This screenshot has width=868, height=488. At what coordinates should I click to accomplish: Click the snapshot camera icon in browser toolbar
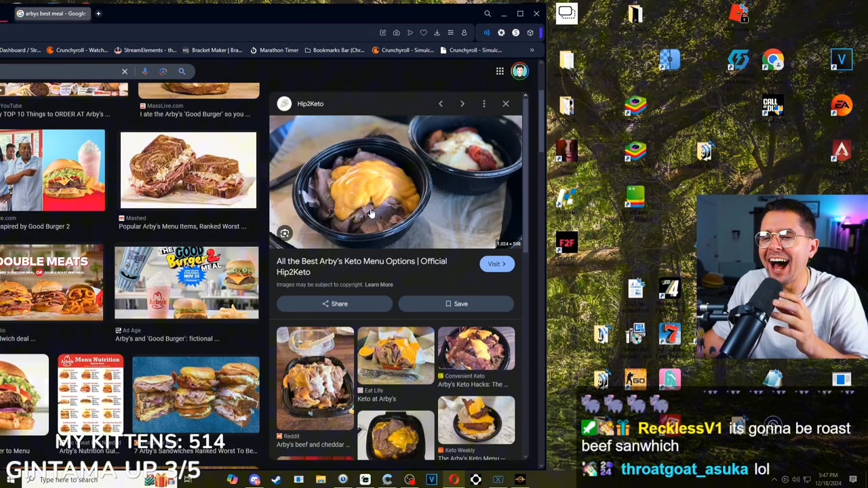pyautogui.click(x=397, y=33)
